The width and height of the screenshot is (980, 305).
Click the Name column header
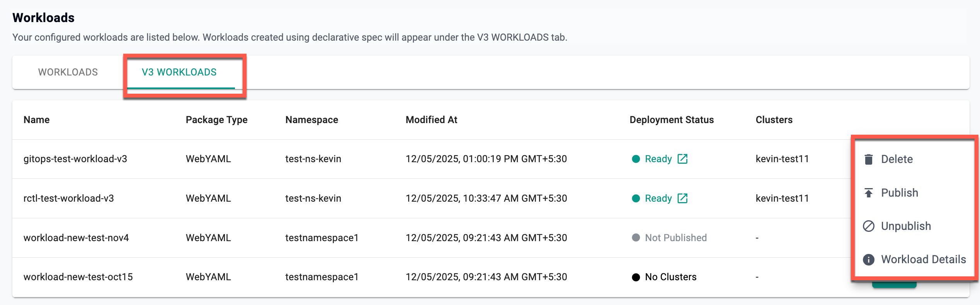click(37, 120)
